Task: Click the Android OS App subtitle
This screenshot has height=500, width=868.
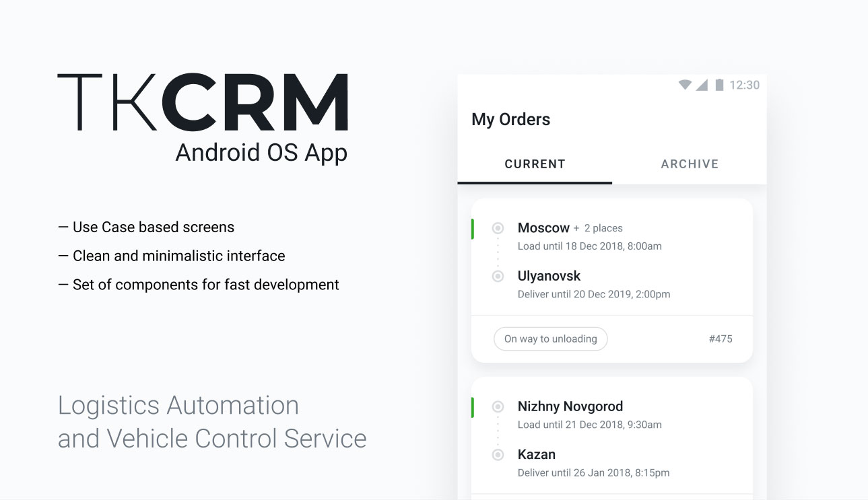Action: (x=261, y=153)
